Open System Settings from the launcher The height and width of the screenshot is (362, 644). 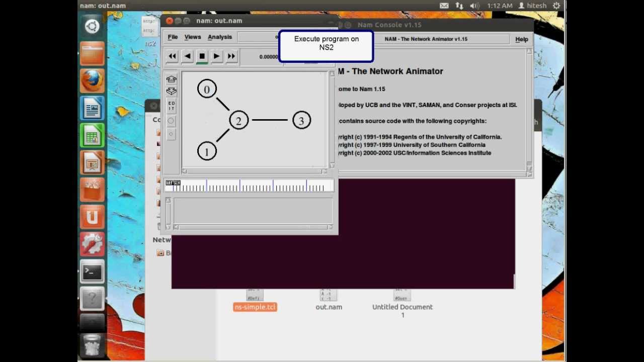pos(92,244)
